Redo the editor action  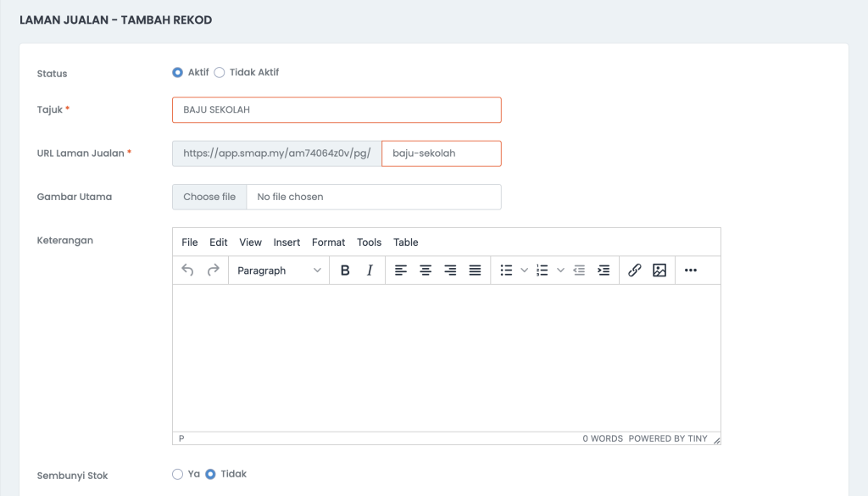pos(213,270)
